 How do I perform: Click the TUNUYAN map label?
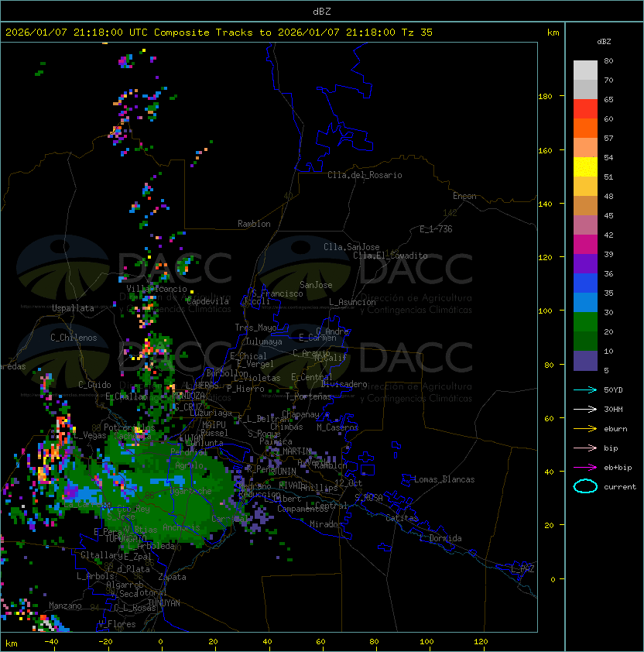pyautogui.click(x=164, y=603)
